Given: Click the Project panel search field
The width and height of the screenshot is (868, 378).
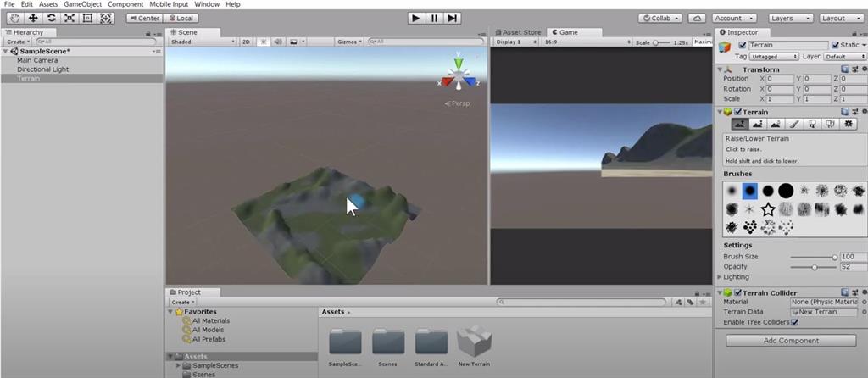Looking at the screenshot, I should tap(581, 303).
